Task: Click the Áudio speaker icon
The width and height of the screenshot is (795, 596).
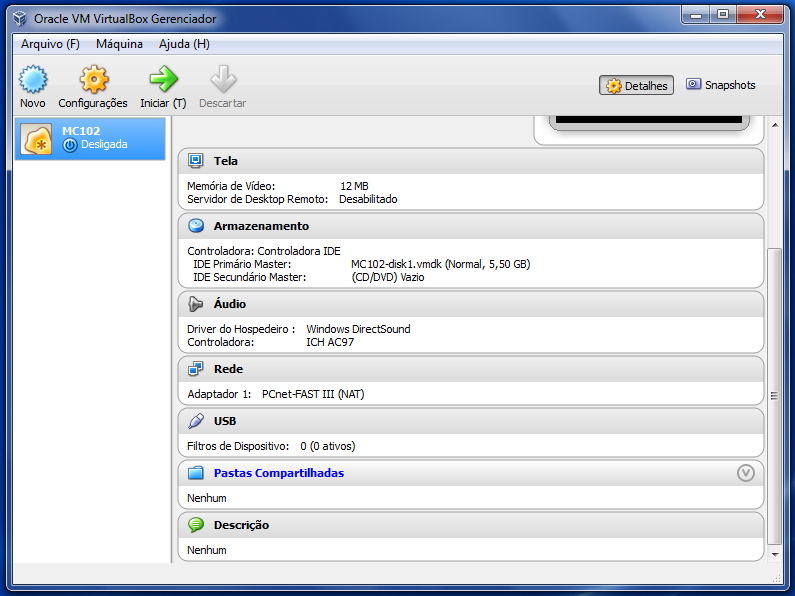Action: pos(196,304)
